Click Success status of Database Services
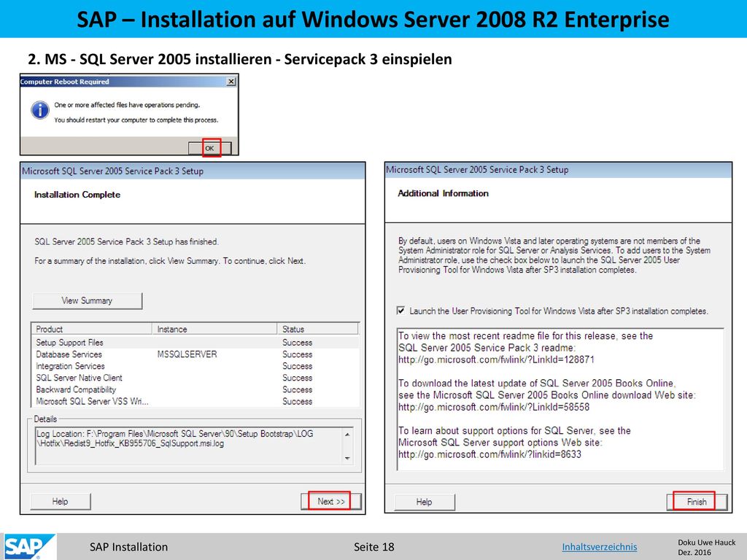 click(298, 354)
